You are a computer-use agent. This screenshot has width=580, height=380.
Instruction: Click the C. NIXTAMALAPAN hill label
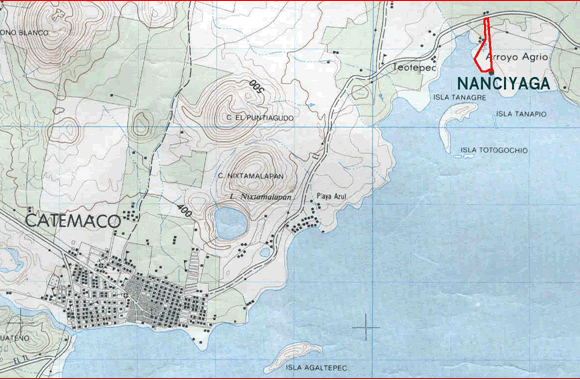[251, 176]
